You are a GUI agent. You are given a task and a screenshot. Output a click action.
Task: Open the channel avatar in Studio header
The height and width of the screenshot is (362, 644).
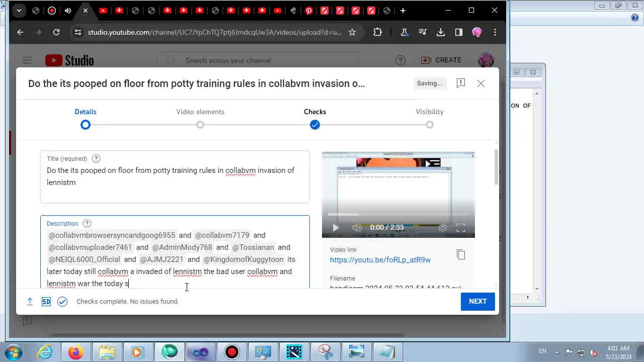(486, 60)
